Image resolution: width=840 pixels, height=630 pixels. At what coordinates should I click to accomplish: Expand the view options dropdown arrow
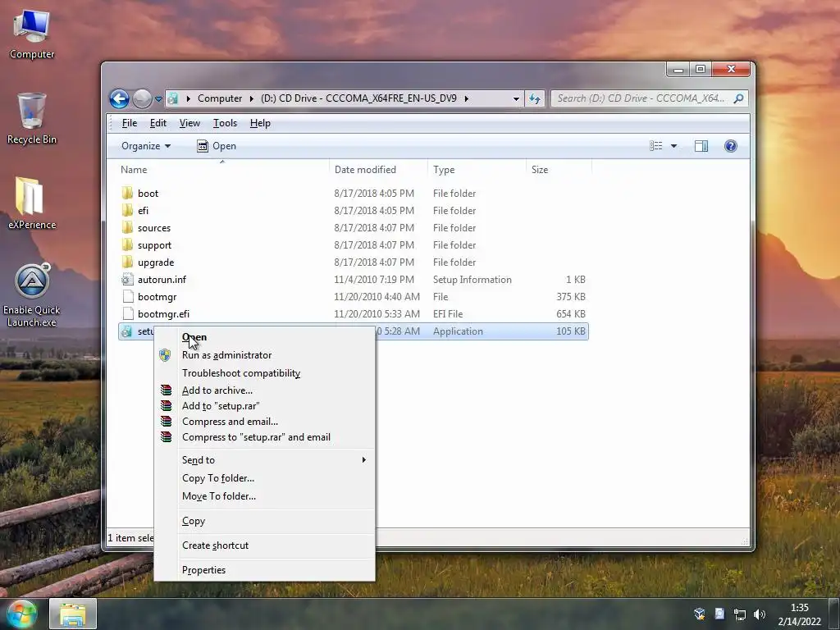tap(673, 146)
